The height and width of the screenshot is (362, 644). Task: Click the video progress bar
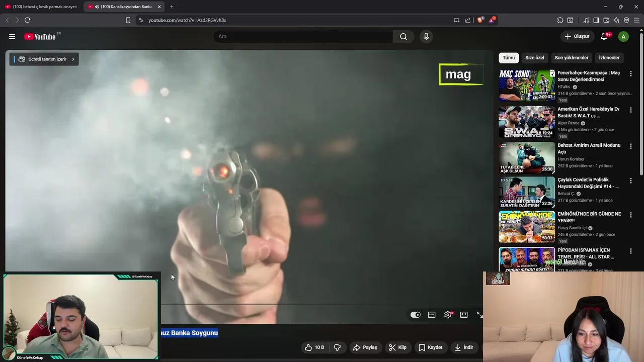(x=322, y=304)
